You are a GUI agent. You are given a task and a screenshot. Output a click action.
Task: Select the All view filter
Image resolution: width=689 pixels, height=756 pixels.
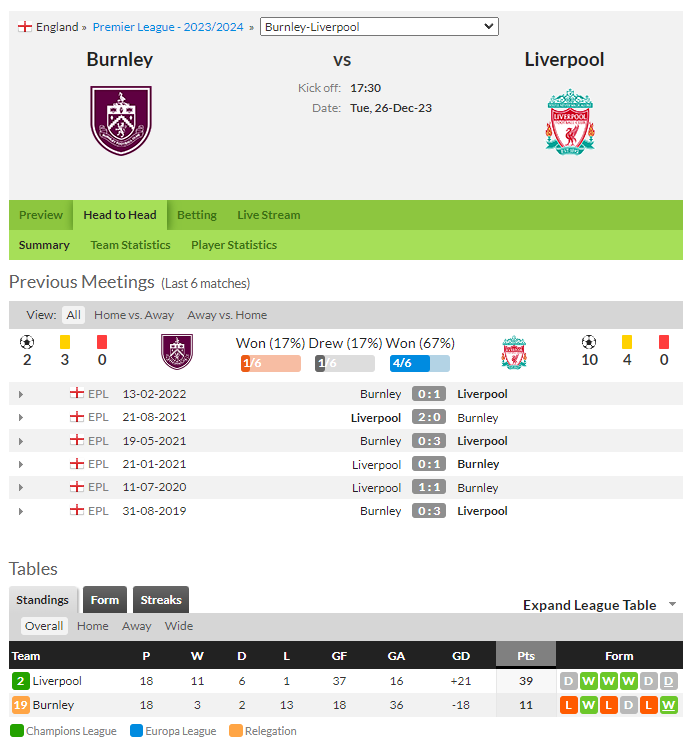coord(74,315)
